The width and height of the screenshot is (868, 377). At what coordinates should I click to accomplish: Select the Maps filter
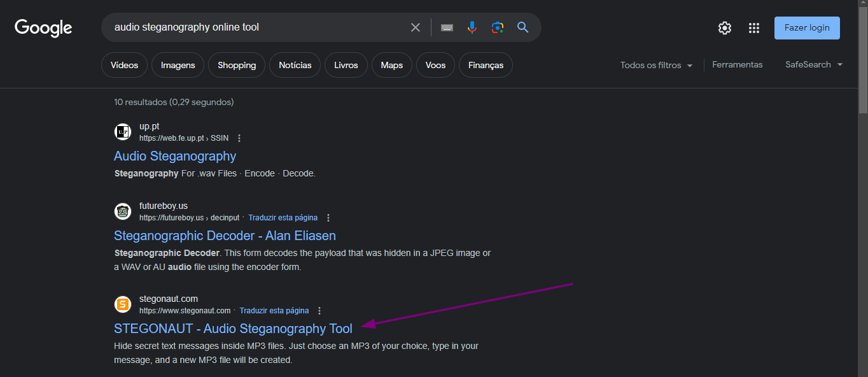click(392, 65)
